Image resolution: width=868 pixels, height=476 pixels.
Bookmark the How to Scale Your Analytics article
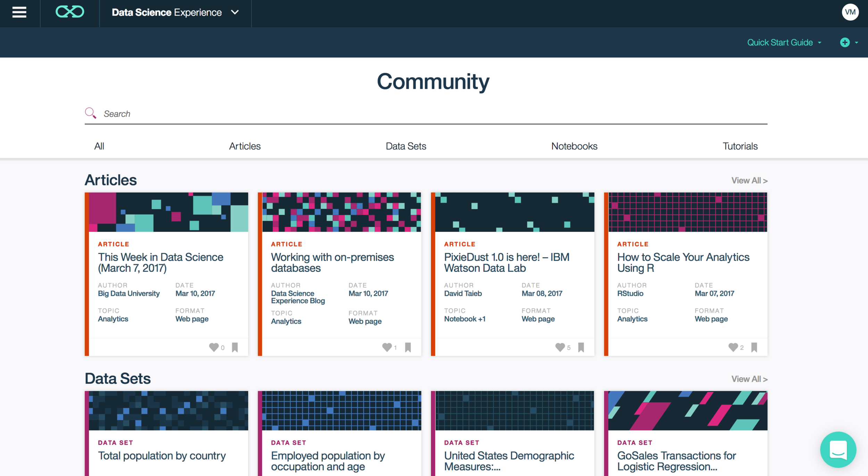click(754, 347)
